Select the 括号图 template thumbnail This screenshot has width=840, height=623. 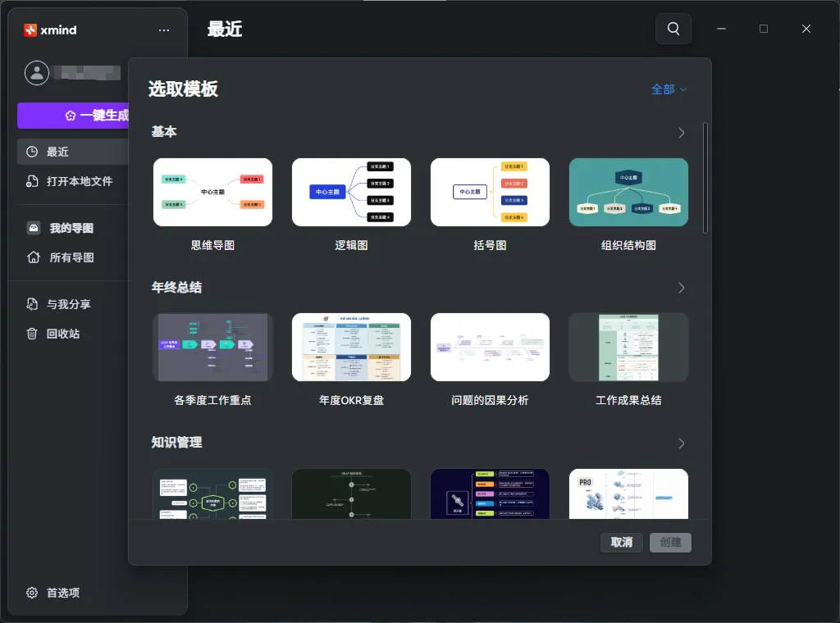(x=491, y=192)
